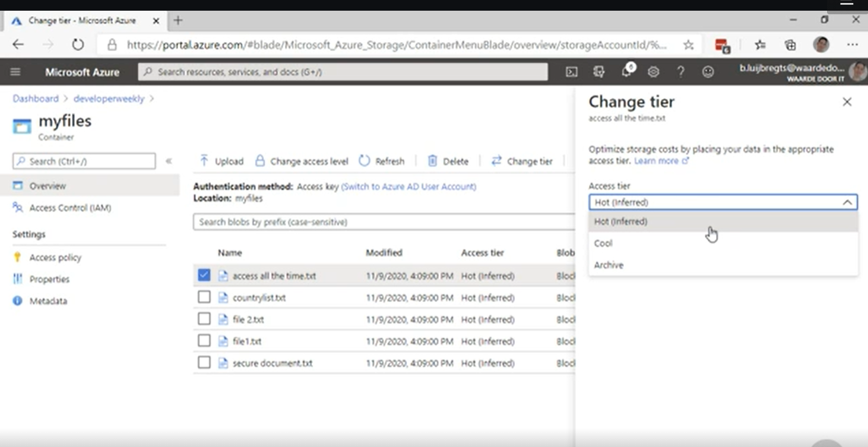Open browser settings and more menu (three dots)
868x447 pixels.
pos(853,45)
